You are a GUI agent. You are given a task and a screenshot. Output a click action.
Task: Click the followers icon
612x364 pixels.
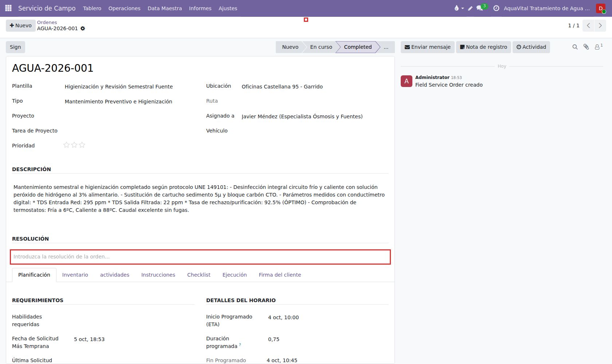599,47
